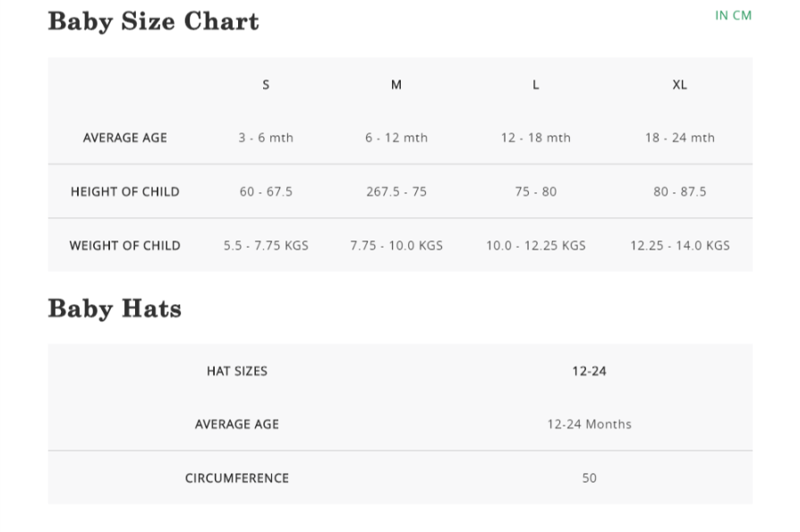Click the 12-24 Months hat age value

coord(589,424)
